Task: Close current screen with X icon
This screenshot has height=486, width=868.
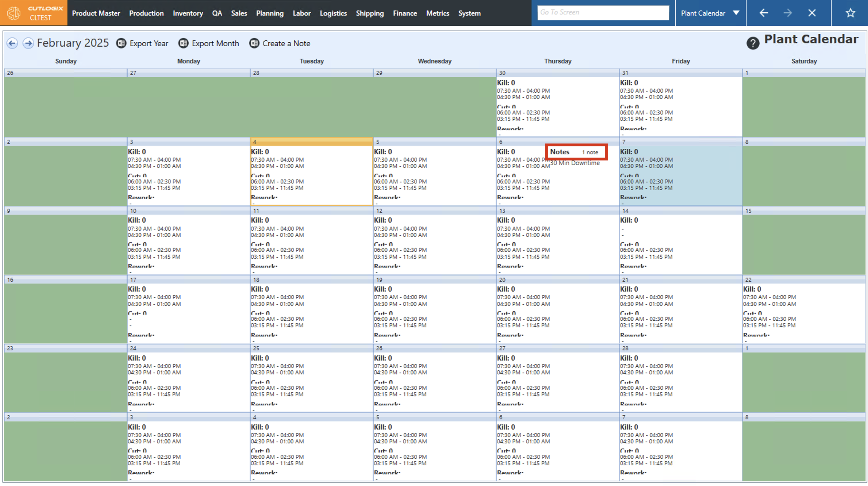Action: click(x=812, y=13)
